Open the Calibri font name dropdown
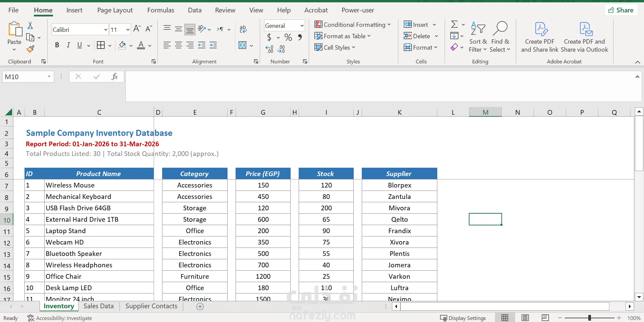 (x=105, y=30)
